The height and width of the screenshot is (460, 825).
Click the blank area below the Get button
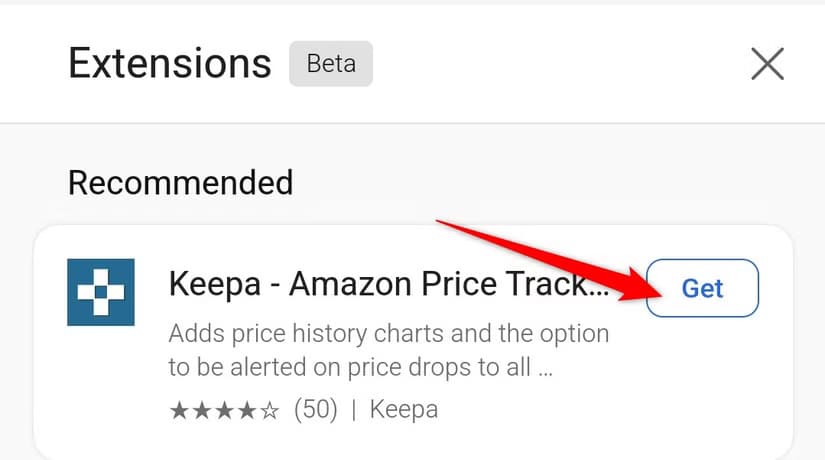click(702, 380)
